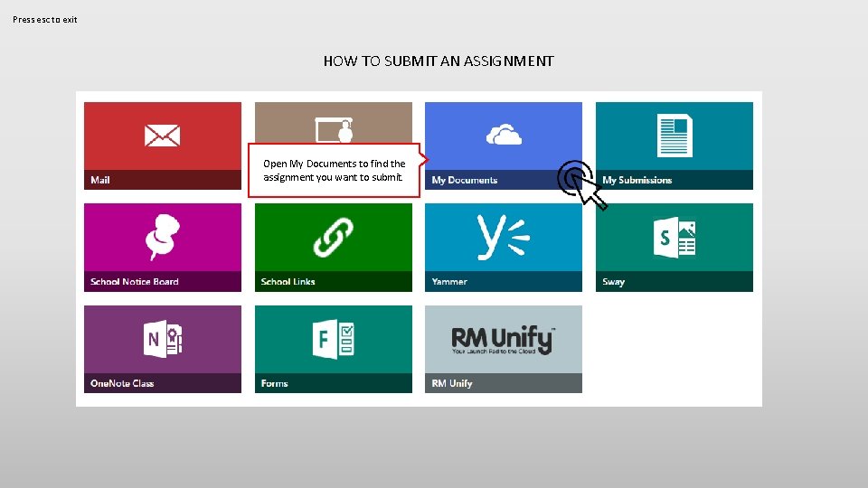This screenshot has height=488, width=868.
Task: Click the 'Press esc to exit' text
Action: click(x=45, y=19)
